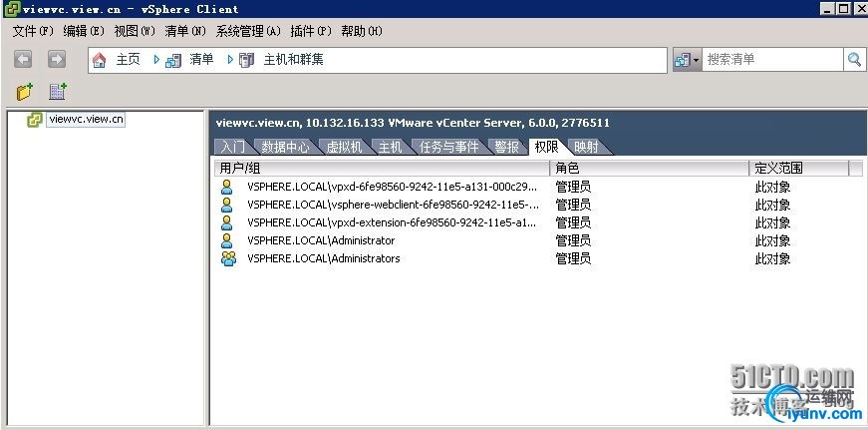Open the 清单(N) menu
868x430 pixels.
(185, 32)
